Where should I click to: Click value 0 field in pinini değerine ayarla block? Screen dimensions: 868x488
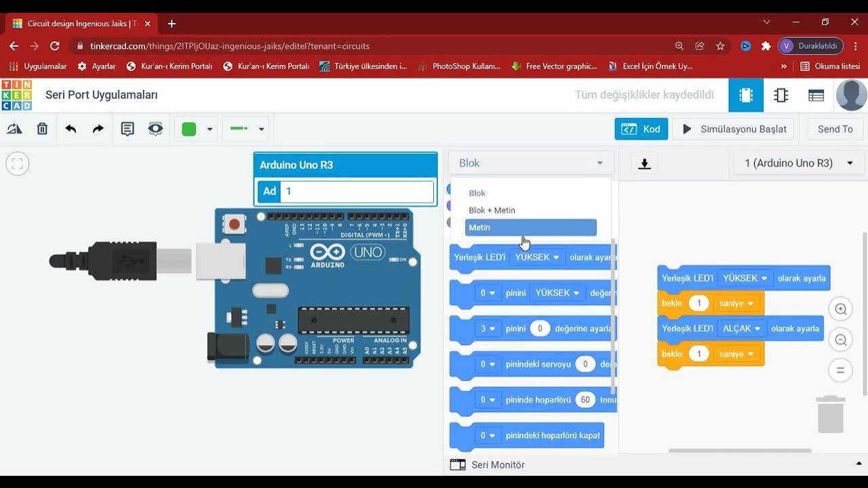coord(540,328)
